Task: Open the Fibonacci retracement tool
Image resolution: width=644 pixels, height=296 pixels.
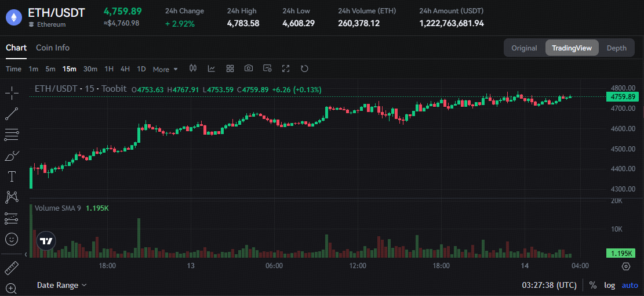Action: click(12, 135)
